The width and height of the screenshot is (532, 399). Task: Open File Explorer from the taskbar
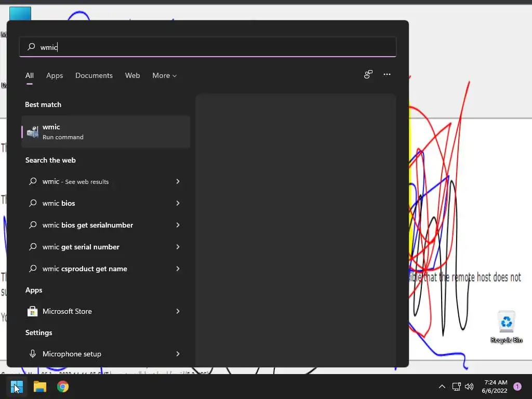(x=39, y=387)
